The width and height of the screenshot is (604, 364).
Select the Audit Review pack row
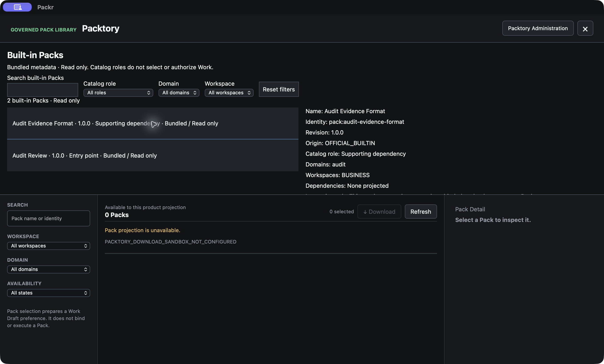153,156
